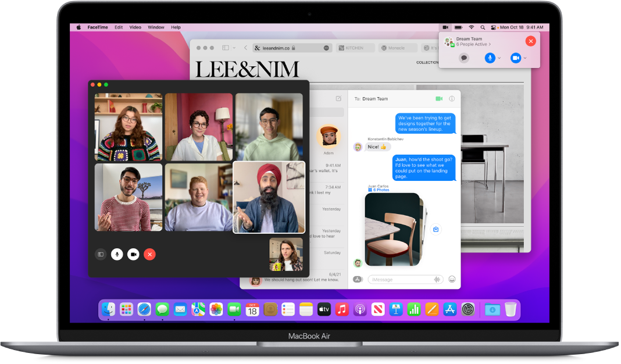The image size is (621, 364).
Task: Expand the 6 People Active list
Action: tap(473, 44)
